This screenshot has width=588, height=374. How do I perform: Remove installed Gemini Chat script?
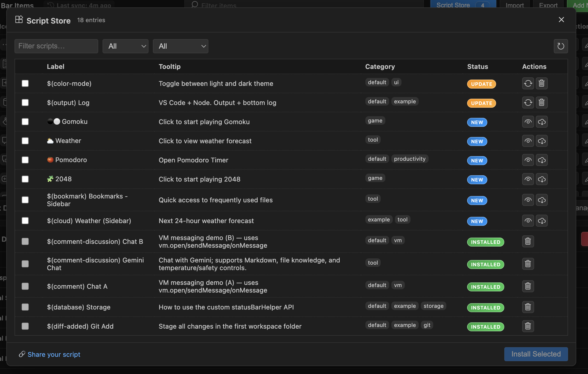pos(528,264)
